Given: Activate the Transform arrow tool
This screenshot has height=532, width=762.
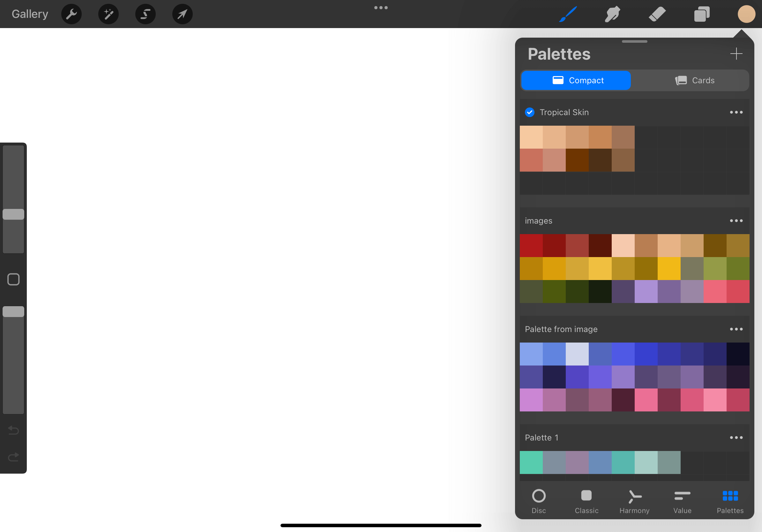Looking at the screenshot, I should pos(182,14).
